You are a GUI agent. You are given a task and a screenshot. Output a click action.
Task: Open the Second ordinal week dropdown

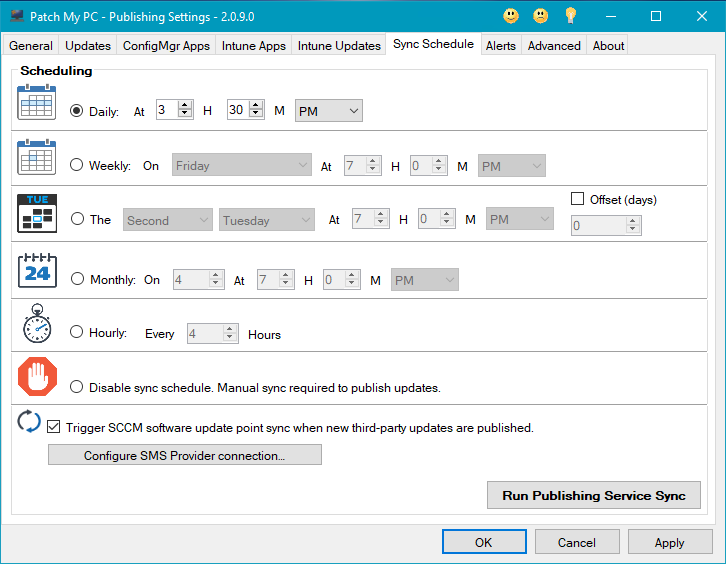pyautogui.click(x=168, y=220)
